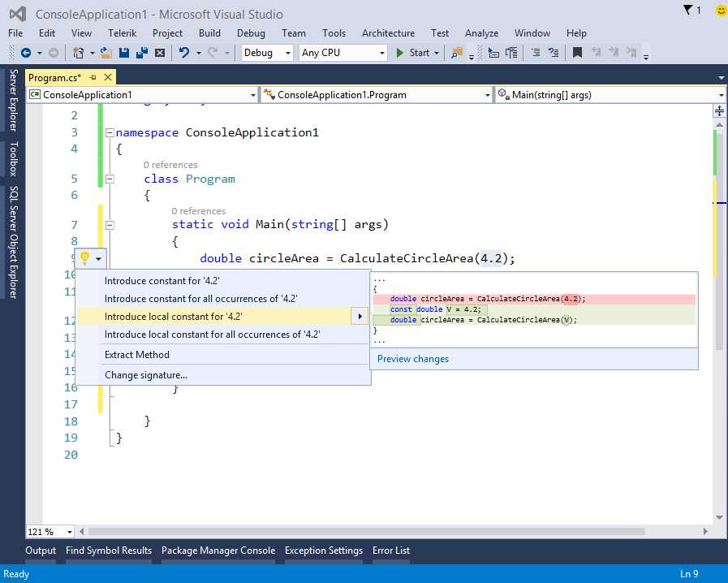
Task: Click the Find in Files toolbar icon
Action: 457,53
